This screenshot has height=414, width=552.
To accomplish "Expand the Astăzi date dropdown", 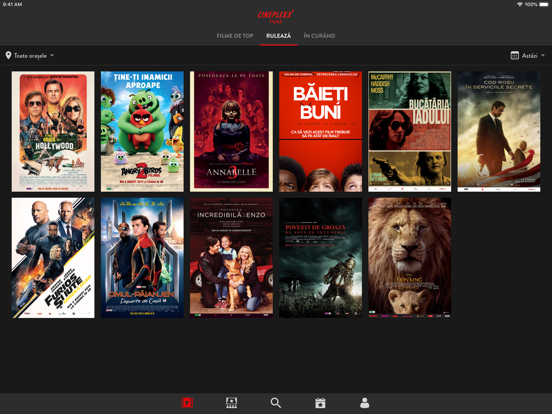I will pos(528,56).
